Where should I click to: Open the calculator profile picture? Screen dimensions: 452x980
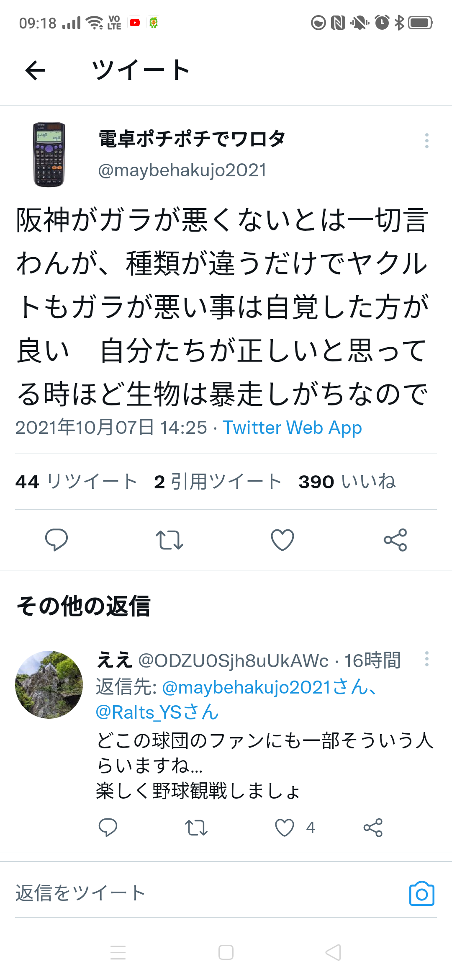49,154
